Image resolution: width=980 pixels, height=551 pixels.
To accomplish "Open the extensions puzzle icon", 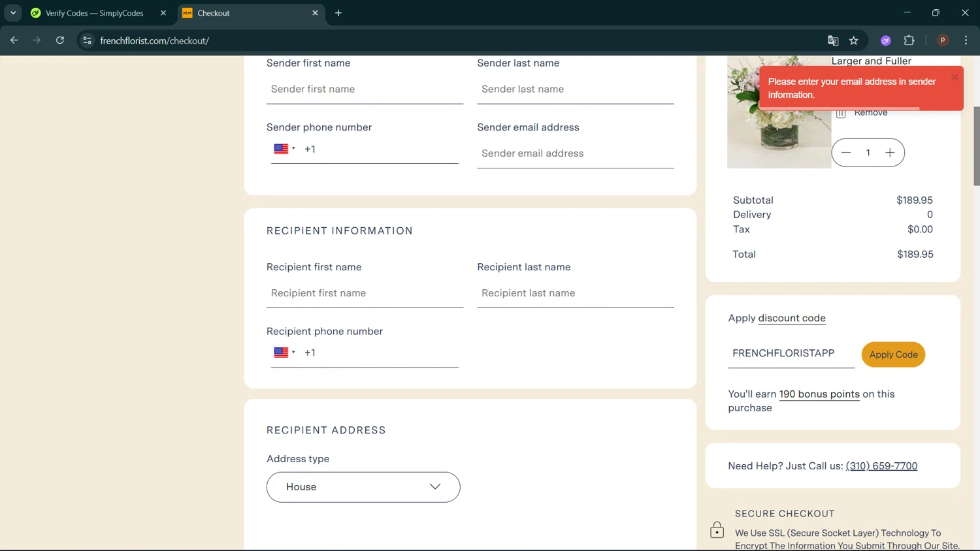I will click(909, 40).
